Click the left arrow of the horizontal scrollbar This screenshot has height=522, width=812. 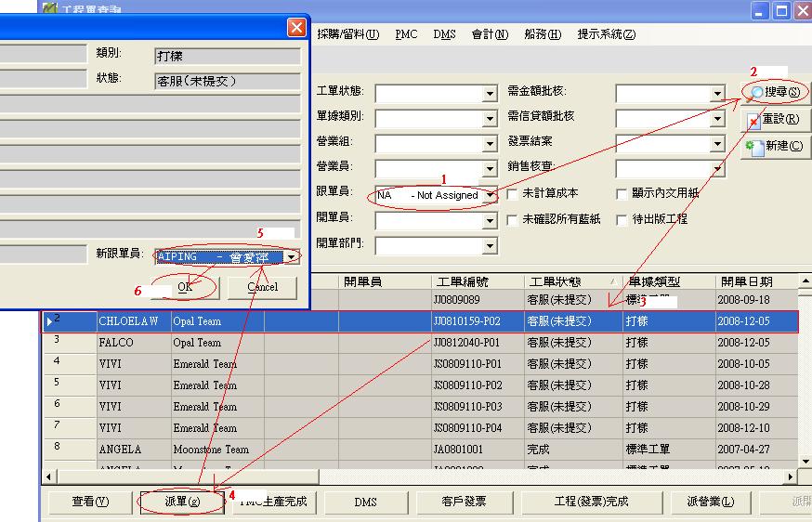[x=49, y=476]
